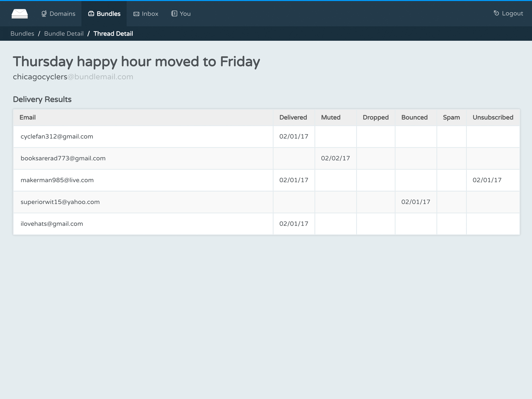Go to the Inbox nav item

click(x=146, y=14)
